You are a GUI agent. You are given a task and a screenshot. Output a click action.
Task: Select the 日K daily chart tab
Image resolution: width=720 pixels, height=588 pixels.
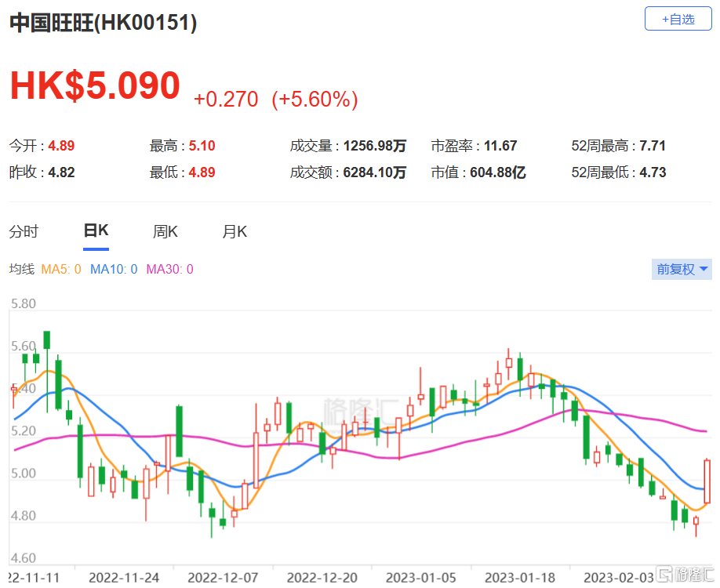[x=96, y=230]
